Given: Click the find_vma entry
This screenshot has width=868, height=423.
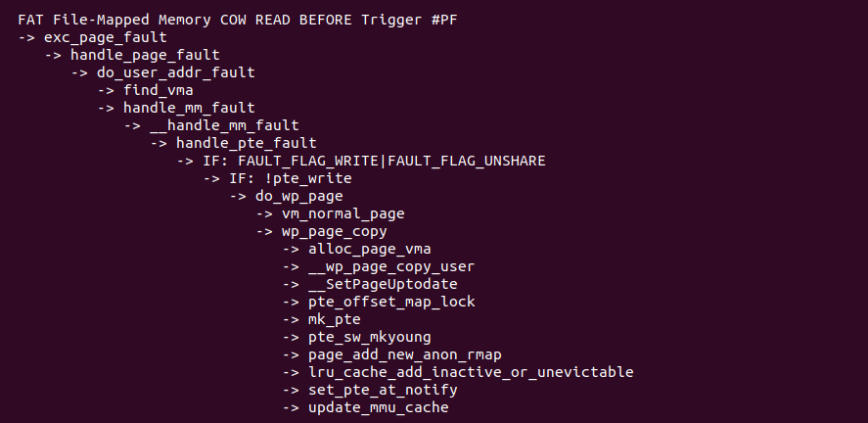Looking at the screenshot, I should click(159, 90).
